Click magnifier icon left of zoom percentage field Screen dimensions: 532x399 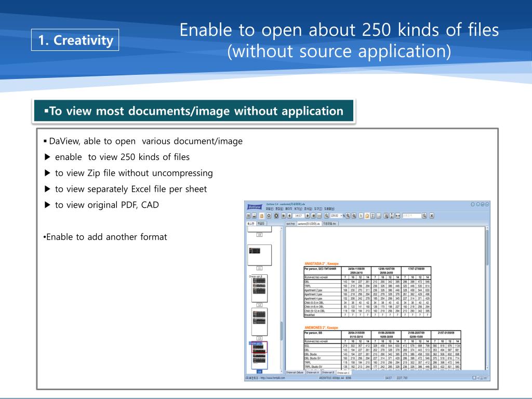(326, 216)
